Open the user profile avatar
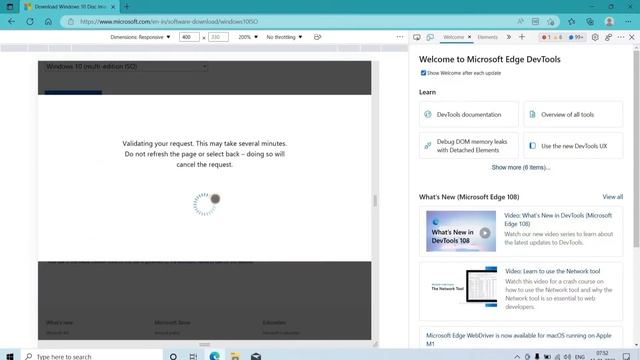 click(x=609, y=21)
